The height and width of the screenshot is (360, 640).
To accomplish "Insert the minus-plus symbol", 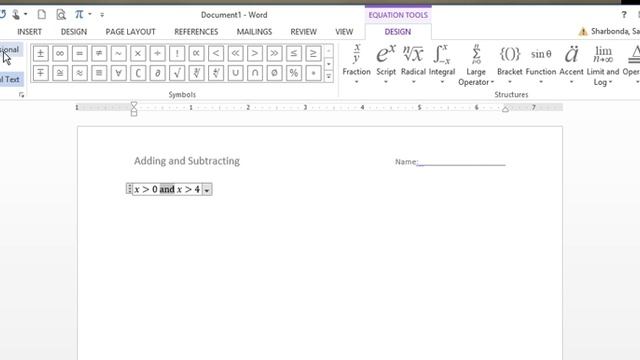I will click(x=40, y=73).
